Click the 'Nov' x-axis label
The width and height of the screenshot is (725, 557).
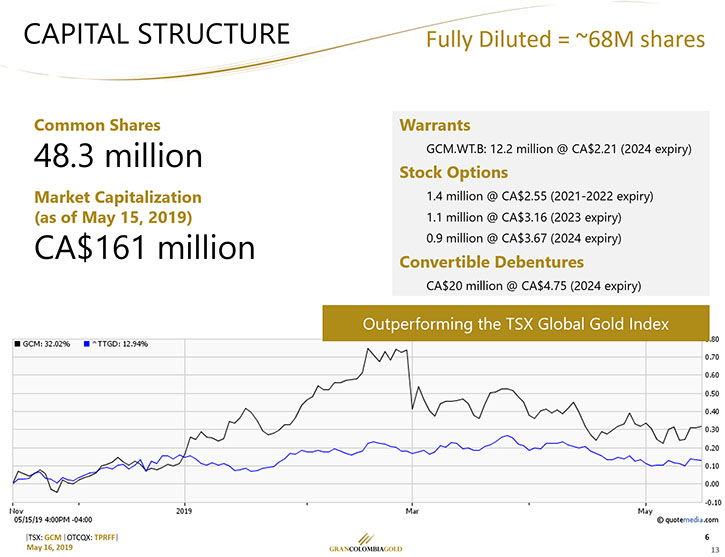pos(16,511)
